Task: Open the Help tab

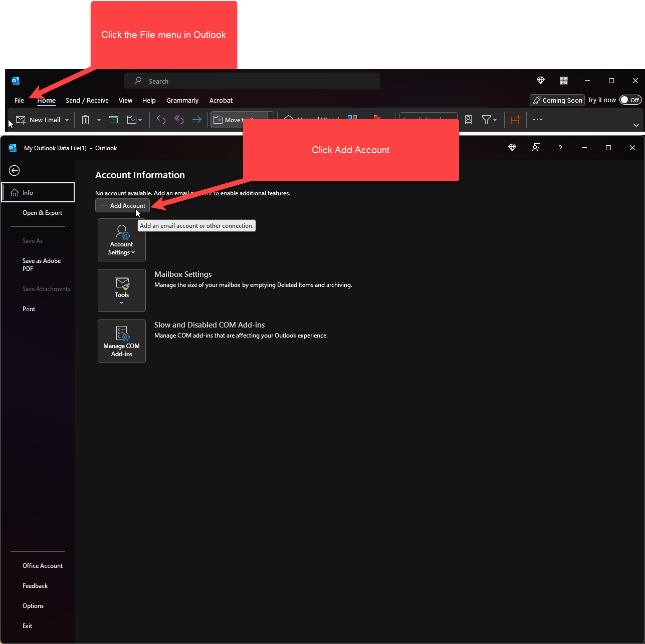Action: click(x=149, y=100)
